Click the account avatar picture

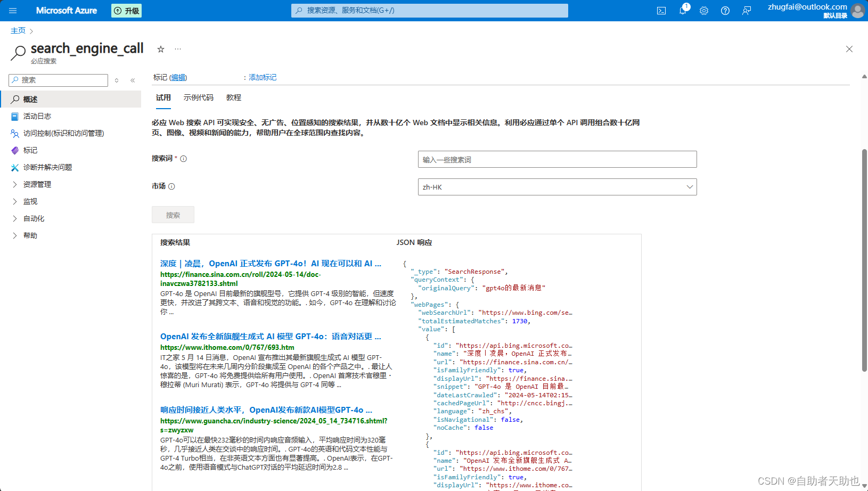[x=858, y=11]
